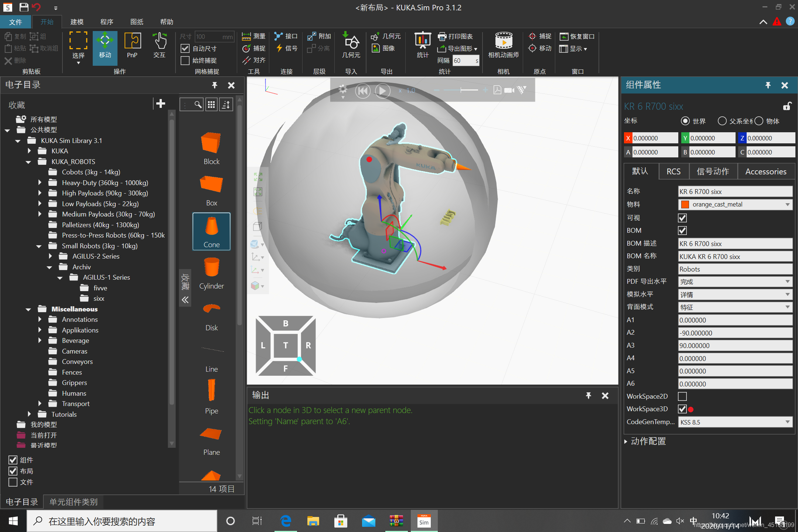Toggle 自动尺寸 checkbox
Screen dimensions: 798x532
[x=185, y=48]
